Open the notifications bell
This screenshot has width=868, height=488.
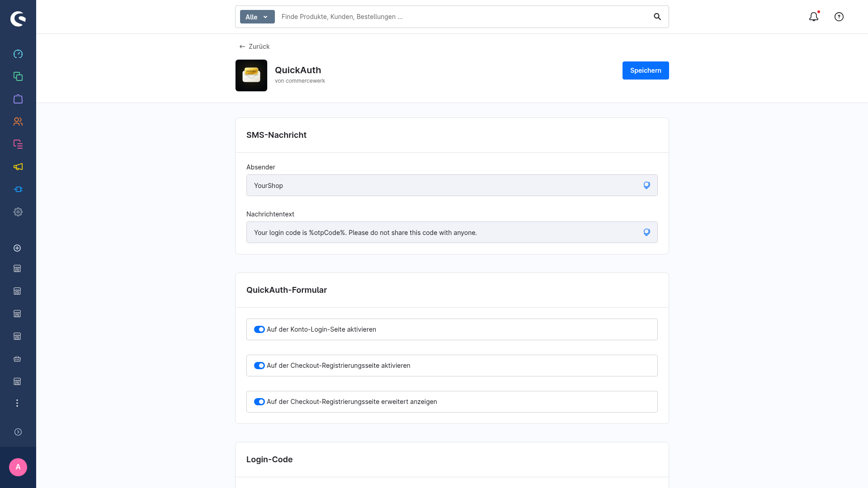click(x=814, y=17)
